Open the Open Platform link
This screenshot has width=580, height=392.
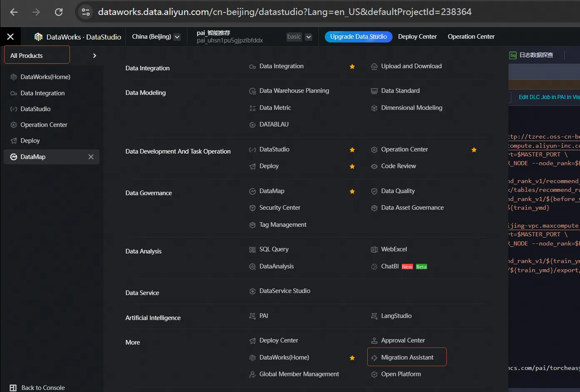coord(401,374)
